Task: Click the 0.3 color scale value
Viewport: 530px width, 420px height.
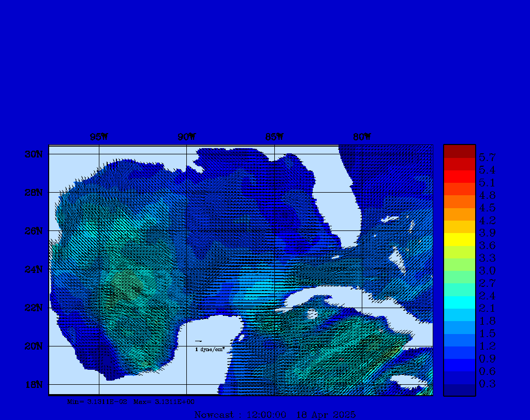Action: [x=487, y=384]
